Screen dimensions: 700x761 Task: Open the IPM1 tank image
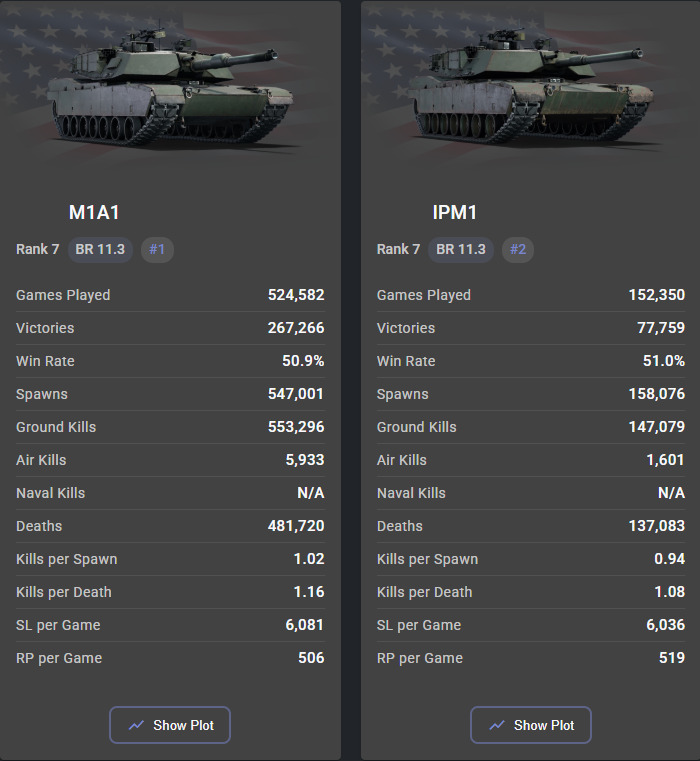[531, 87]
